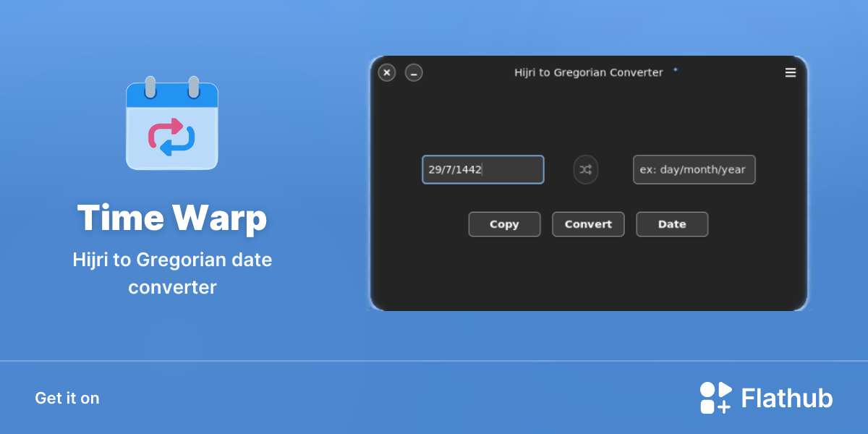Click the Get it on text
The width and height of the screenshot is (868, 434).
pyautogui.click(x=67, y=398)
